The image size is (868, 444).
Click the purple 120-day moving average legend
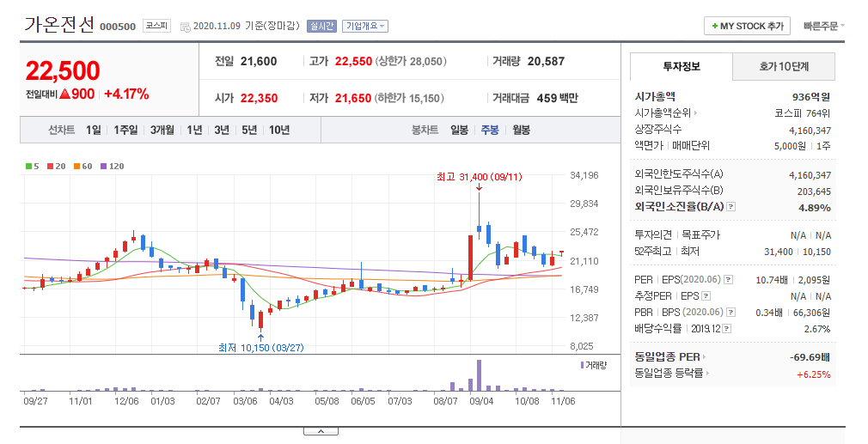click(113, 166)
